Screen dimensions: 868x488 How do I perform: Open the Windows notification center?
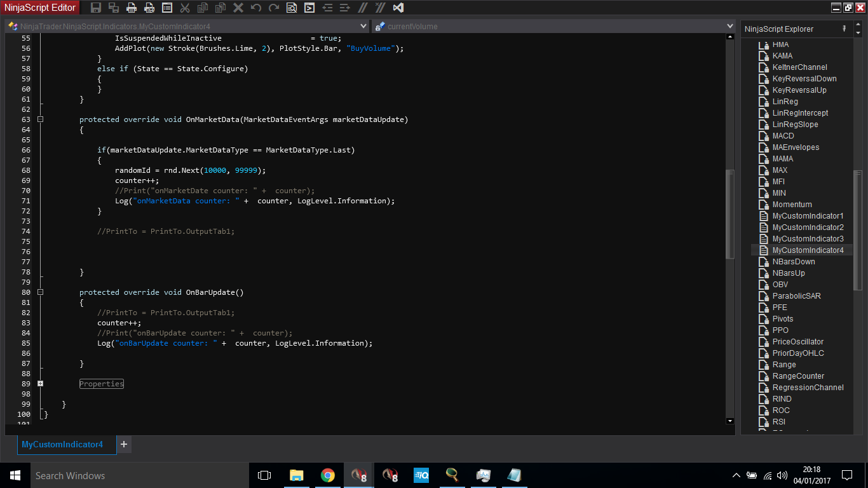[847, 475]
